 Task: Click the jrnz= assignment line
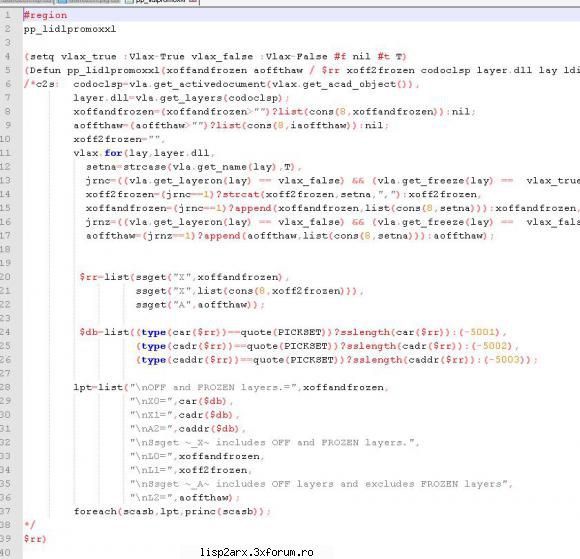click(333, 222)
